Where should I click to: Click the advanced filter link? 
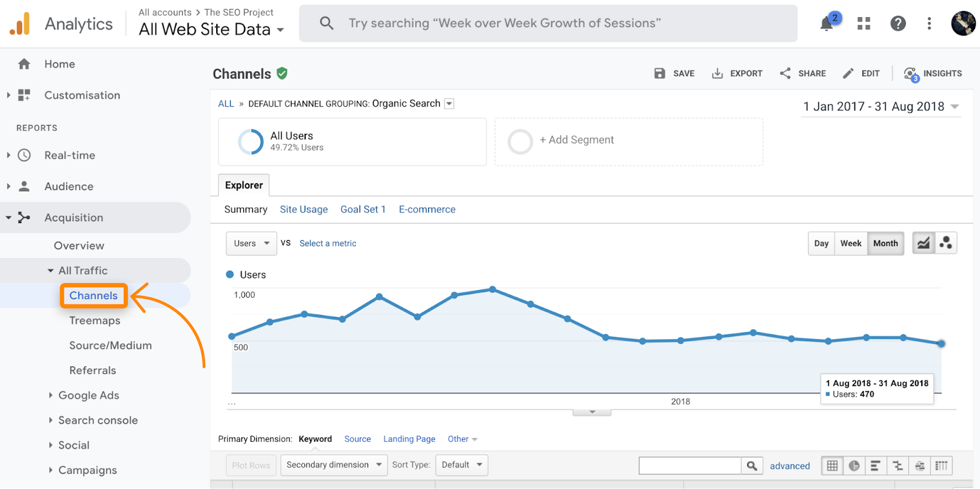[x=790, y=466]
